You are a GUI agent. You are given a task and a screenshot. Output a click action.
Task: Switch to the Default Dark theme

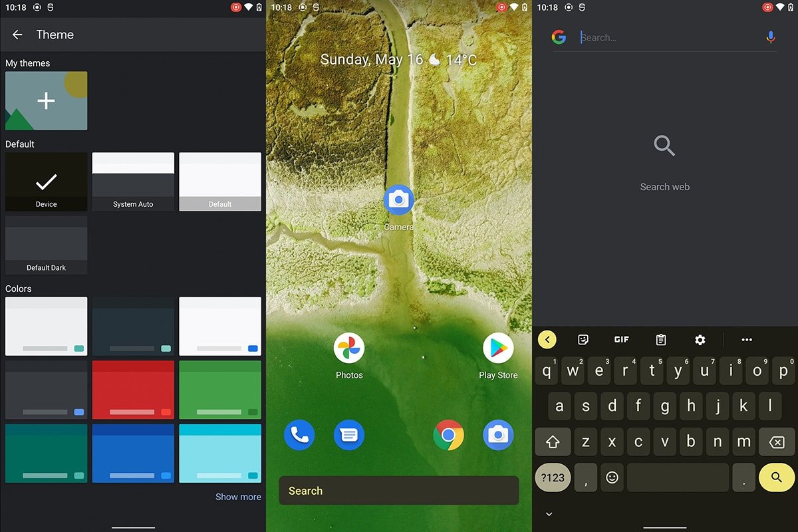46,244
